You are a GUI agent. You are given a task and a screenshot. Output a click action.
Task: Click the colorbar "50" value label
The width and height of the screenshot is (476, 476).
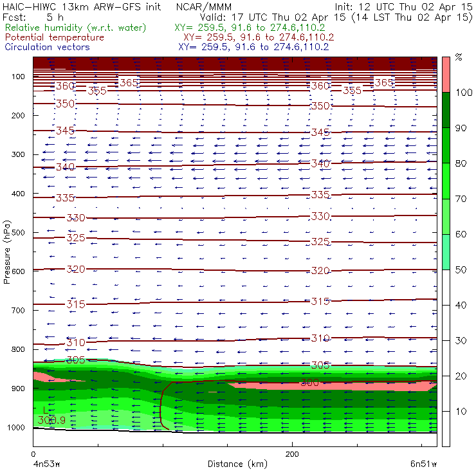[461, 270]
